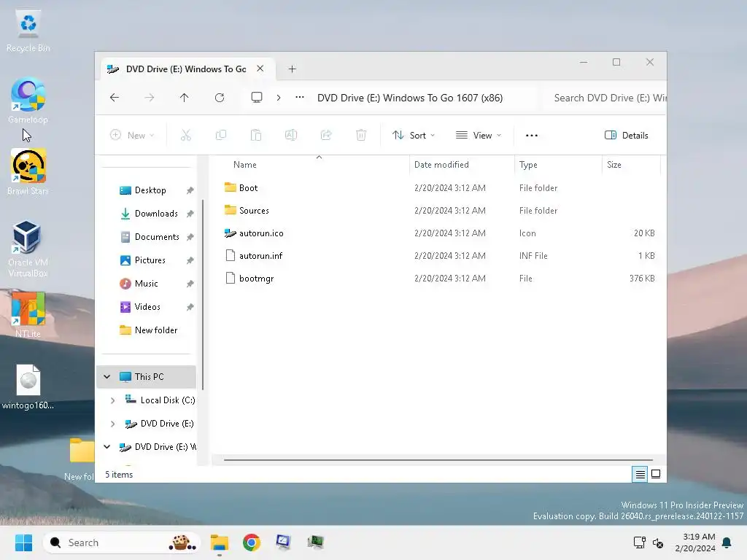Switch to large thumbnails view button
Viewport: 747px width, 560px height.
point(656,474)
